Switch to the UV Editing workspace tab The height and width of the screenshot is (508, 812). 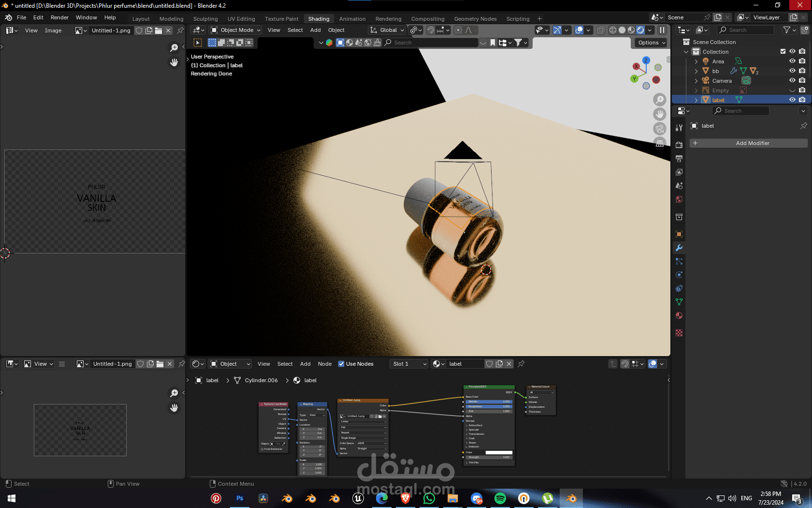pyautogui.click(x=241, y=19)
